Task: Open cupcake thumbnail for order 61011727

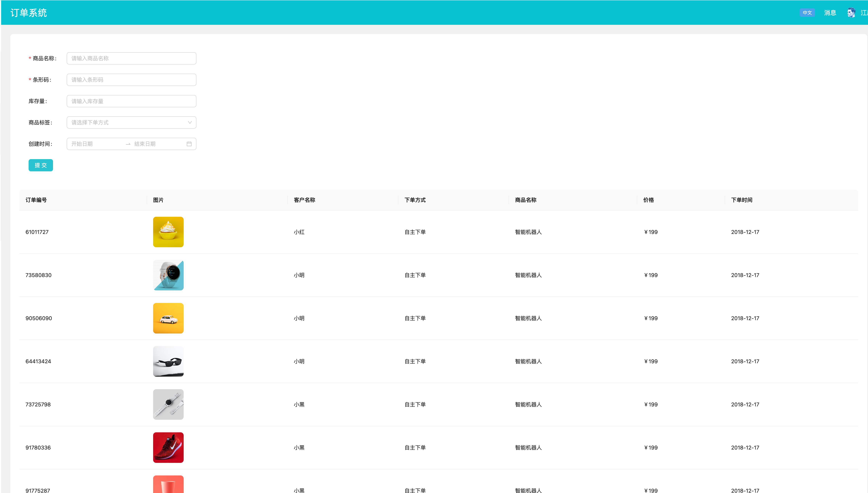Action: tap(168, 232)
